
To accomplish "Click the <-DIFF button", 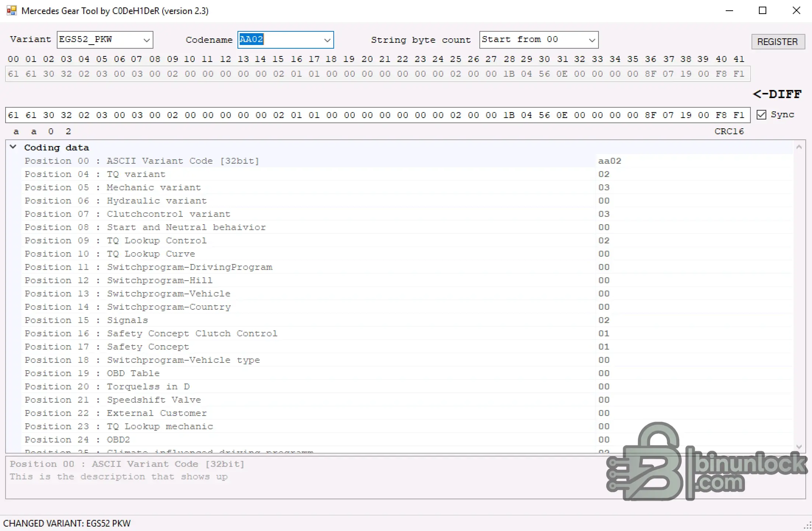I will pyautogui.click(x=777, y=94).
